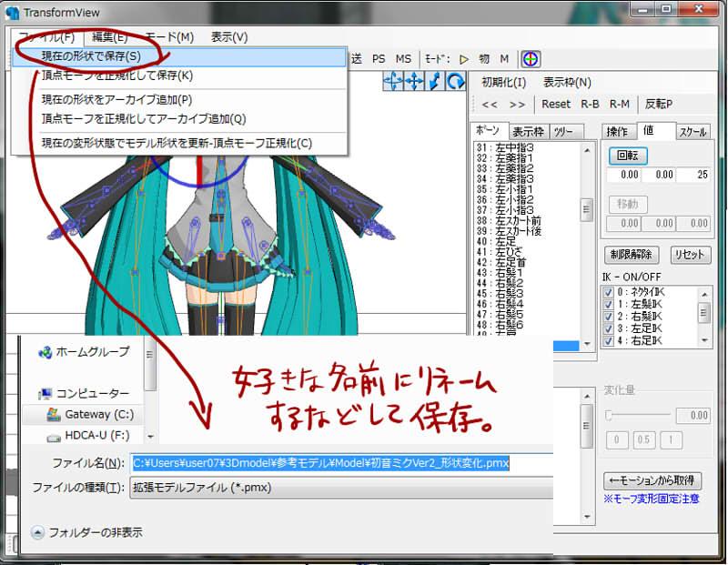Click the >> next bone button
Viewport: 728px width, 565px height.
(517, 105)
